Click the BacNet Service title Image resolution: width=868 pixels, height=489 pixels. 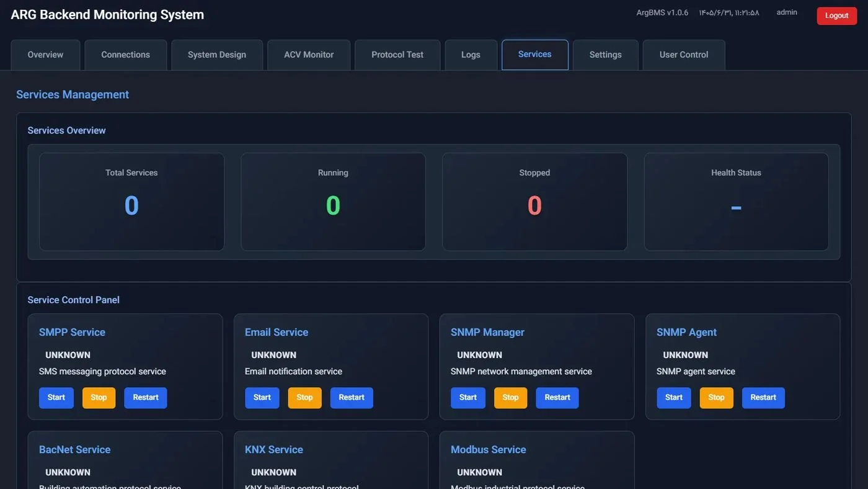click(x=74, y=449)
